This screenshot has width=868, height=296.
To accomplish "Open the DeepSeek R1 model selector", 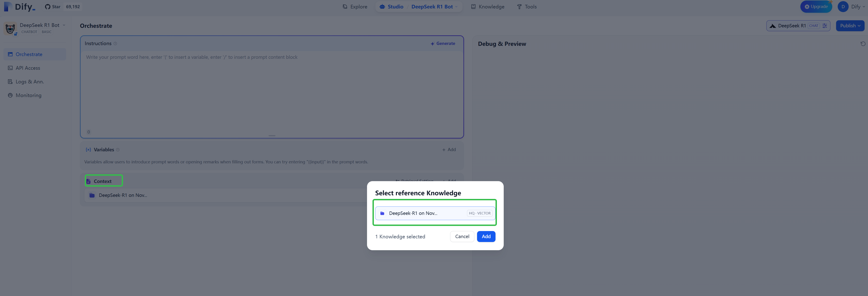I will [798, 26].
